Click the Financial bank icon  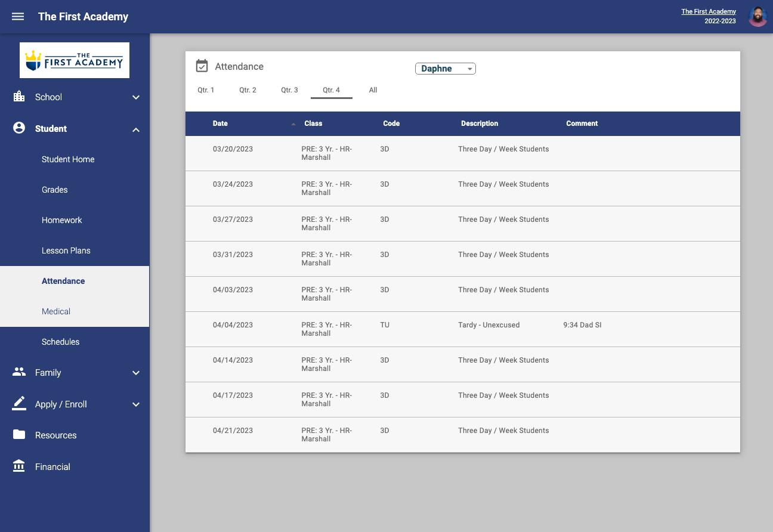19,466
